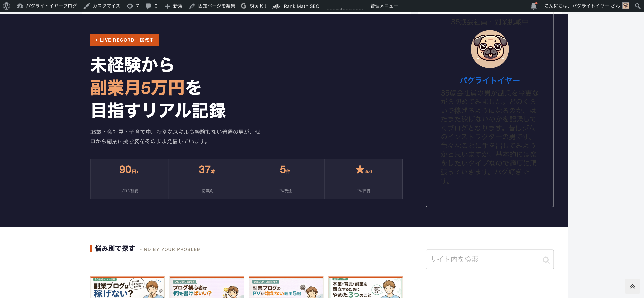
Task: Click the 新規 new-post item
Action: [x=174, y=6]
